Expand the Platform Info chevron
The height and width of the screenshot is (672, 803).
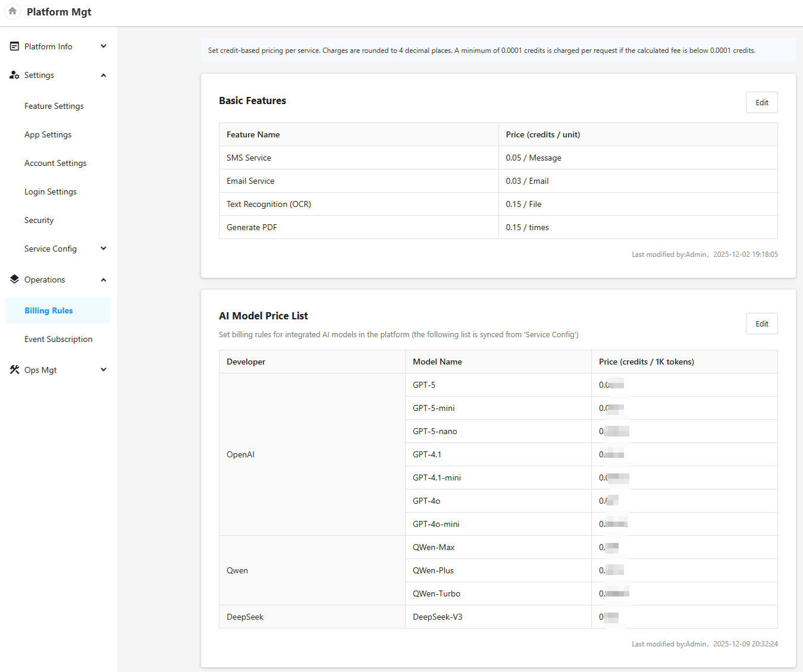pyautogui.click(x=103, y=46)
